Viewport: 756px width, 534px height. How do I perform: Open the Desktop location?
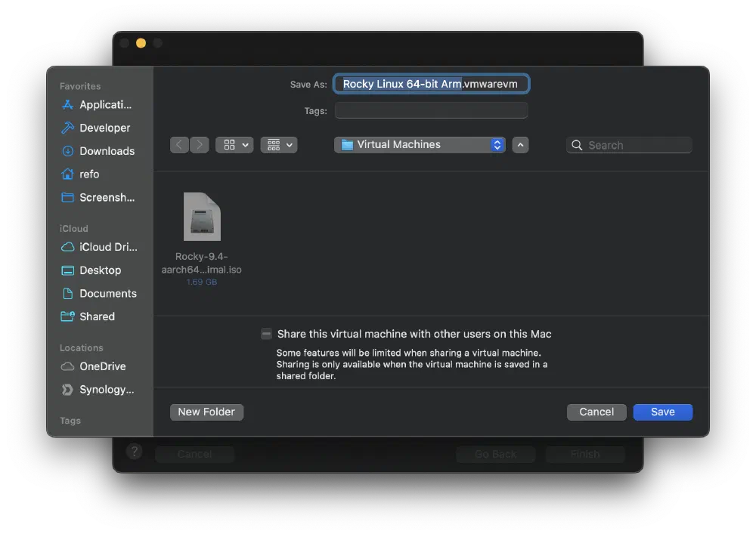coord(99,270)
